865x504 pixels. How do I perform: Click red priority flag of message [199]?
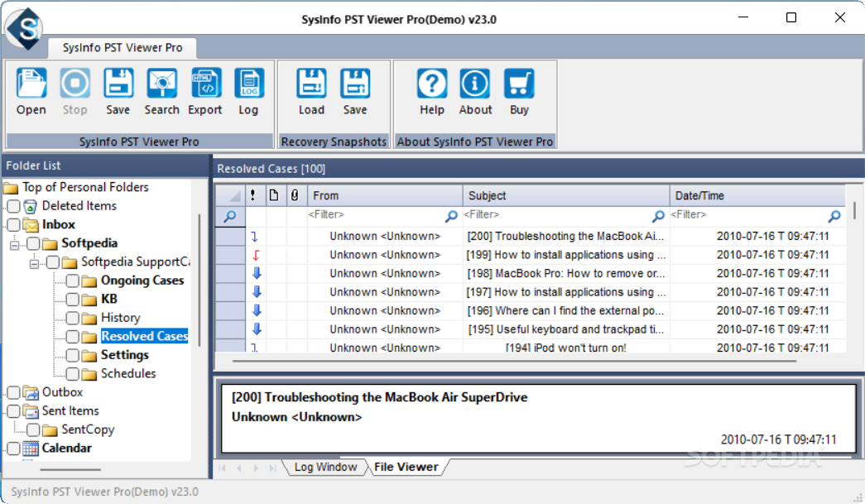click(x=256, y=255)
